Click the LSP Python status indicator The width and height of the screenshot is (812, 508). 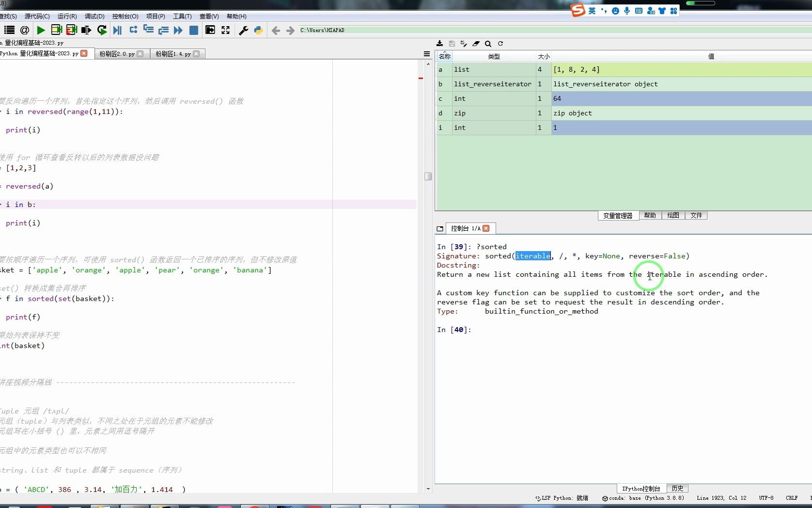[562, 498]
